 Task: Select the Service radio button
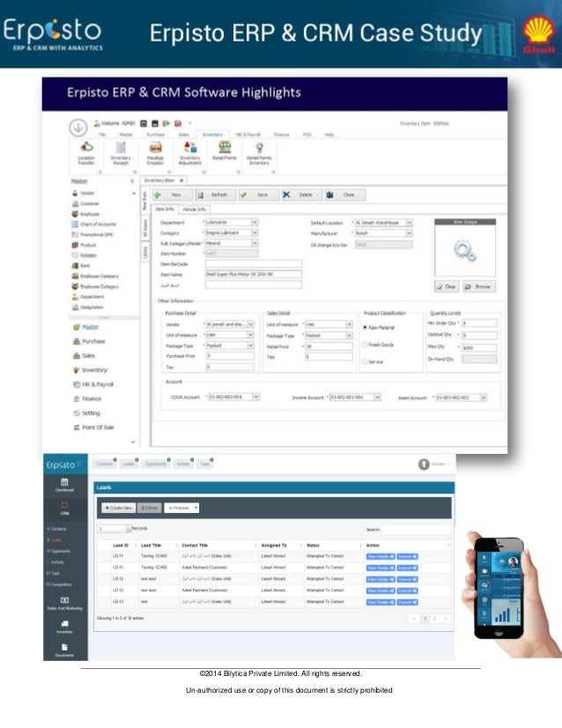[365, 361]
